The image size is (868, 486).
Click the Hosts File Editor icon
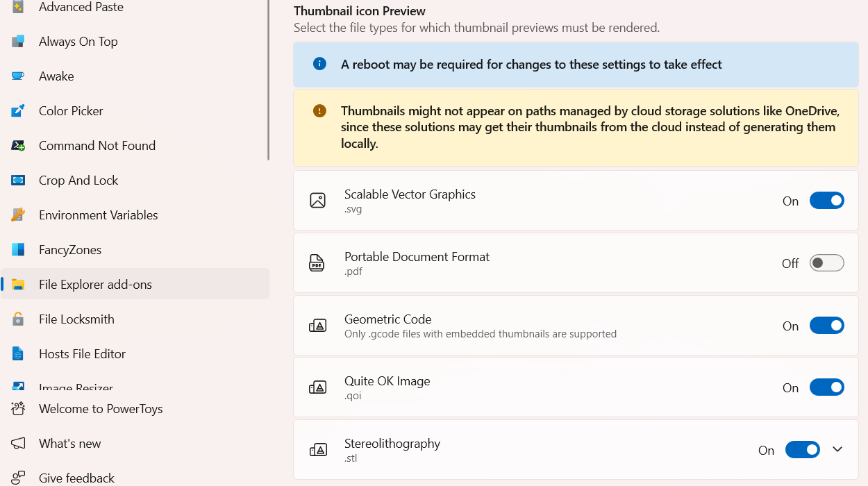click(18, 354)
